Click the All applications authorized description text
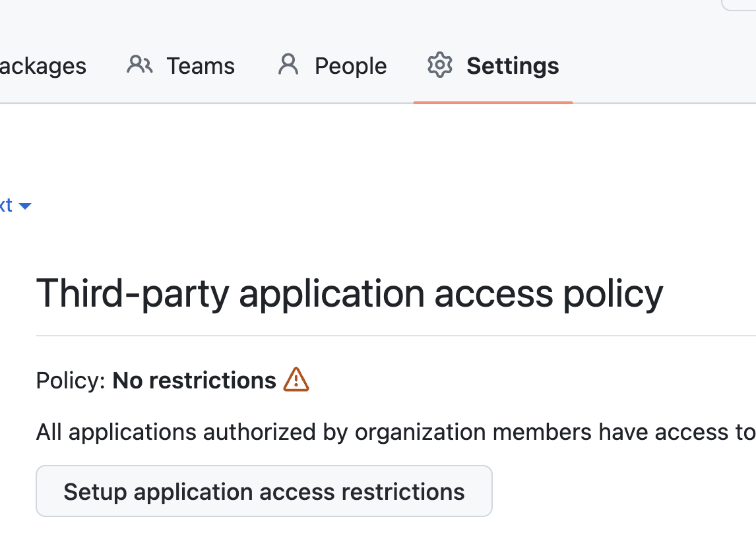The width and height of the screenshot is (756, 550). pos(396,432)
